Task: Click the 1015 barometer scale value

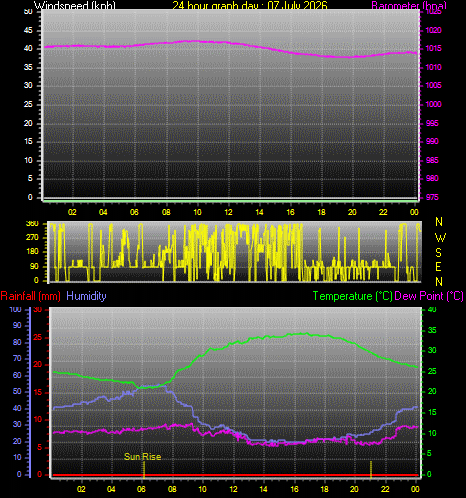Action: [433, 48]
